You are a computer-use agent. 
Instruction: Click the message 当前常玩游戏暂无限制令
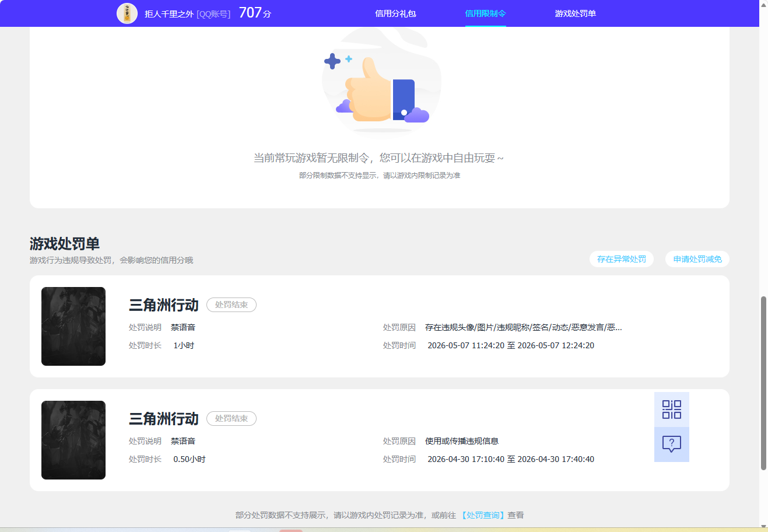[378, 157]
